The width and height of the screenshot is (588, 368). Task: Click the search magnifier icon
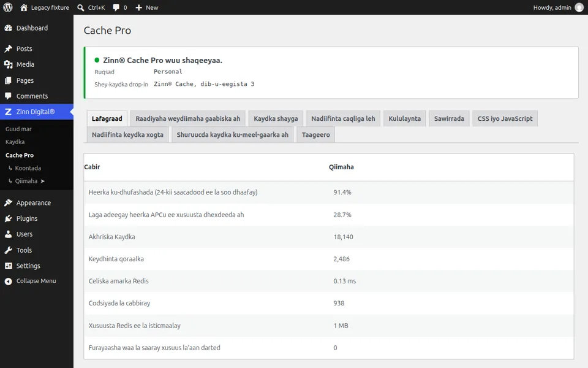click(81, 7)
